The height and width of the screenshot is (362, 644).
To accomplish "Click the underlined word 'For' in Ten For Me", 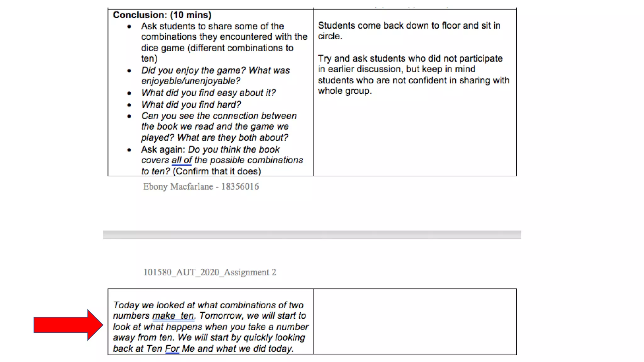I will 172,348.
